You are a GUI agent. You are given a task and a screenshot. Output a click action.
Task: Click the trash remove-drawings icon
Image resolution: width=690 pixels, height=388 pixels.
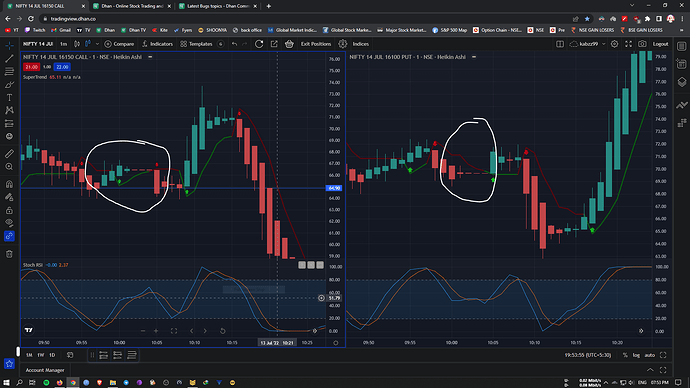click(9, 254)
